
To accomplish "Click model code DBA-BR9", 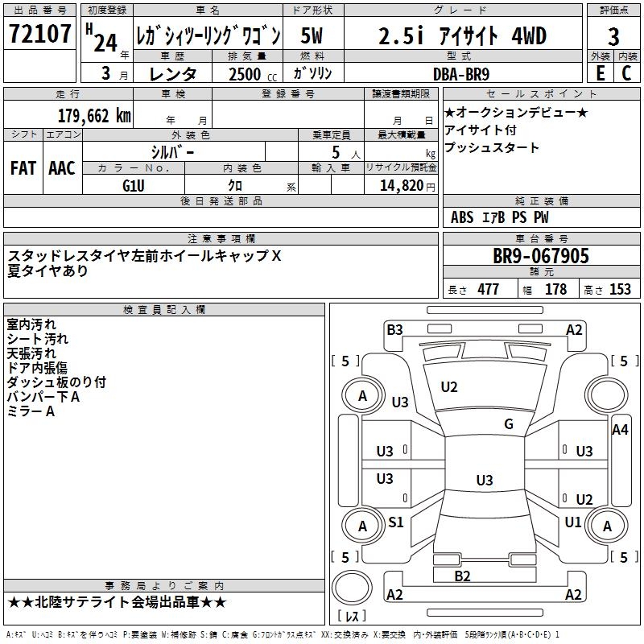I will point(461,74).
